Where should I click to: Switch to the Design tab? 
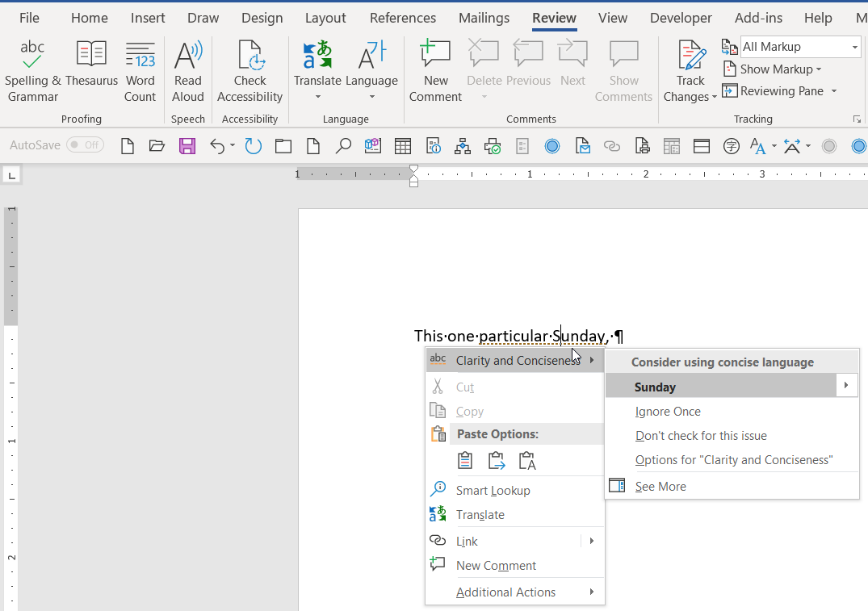pos(262,18)
